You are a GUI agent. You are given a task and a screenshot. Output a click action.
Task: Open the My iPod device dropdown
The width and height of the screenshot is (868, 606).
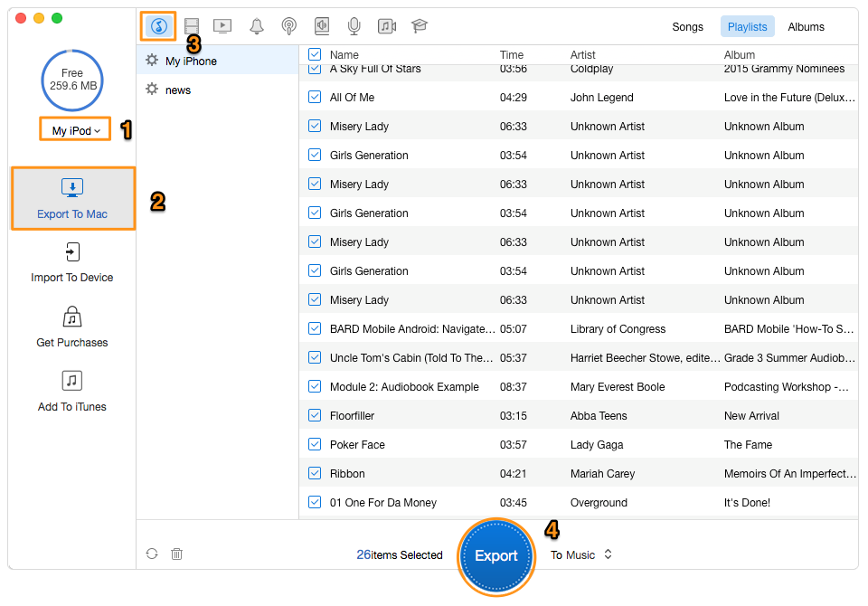pyautogui.click(x=75, y=131)
